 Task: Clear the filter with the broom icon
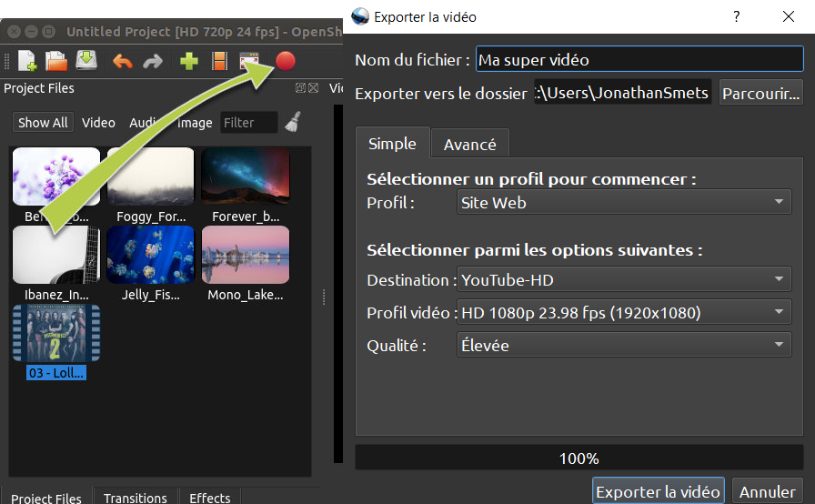click(x=293, y=122)
